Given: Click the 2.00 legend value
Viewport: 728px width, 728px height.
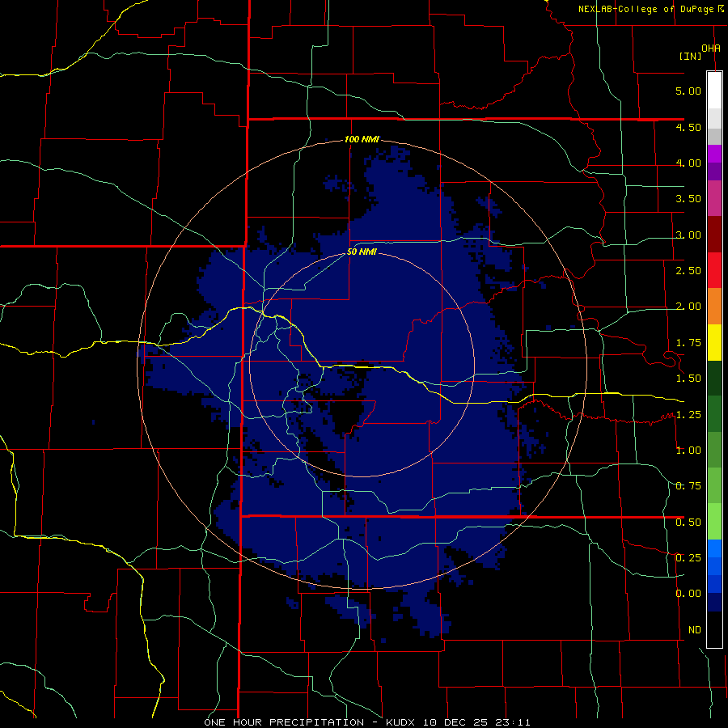Looking at the screenshot, I should point(688,307).
